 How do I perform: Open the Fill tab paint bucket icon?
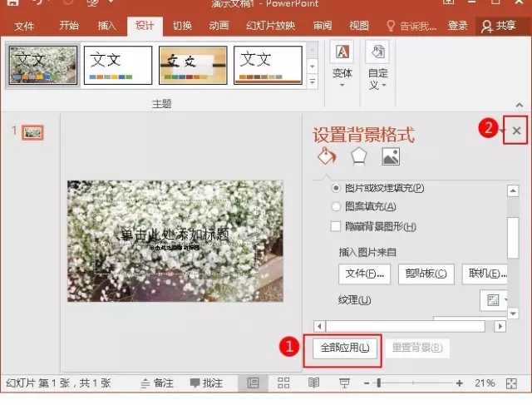pyautogui.click(x=327, y=156)
